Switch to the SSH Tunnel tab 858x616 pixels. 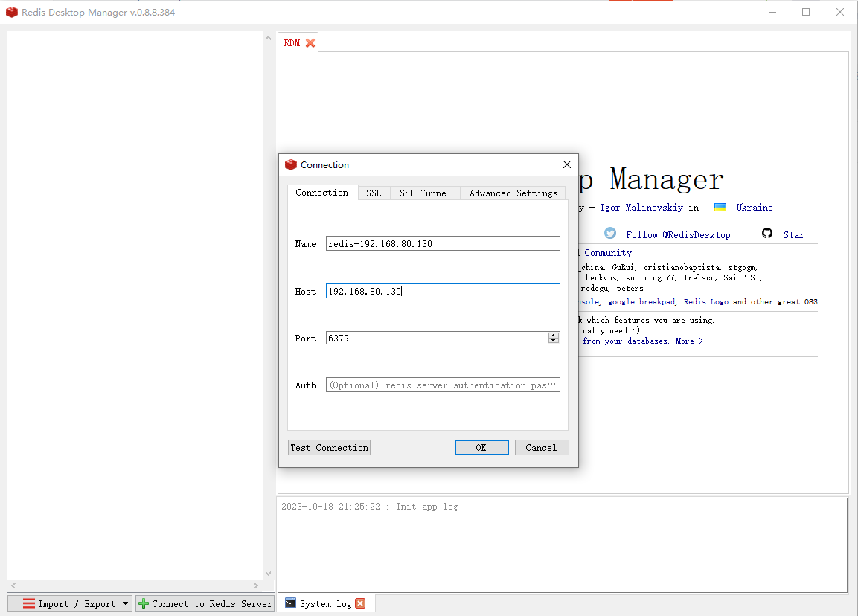pyautogui.click(x=425, y=193)
